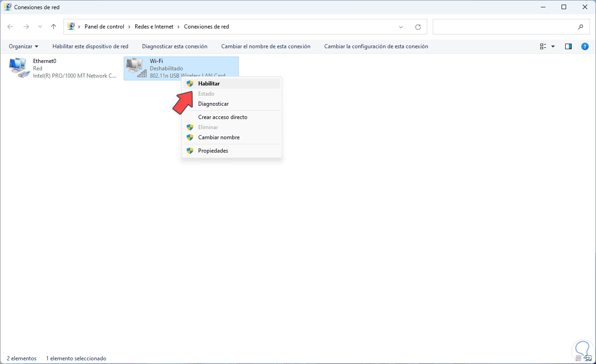
Task: Click the breadcrumb chevron after Redes e Internet
Action: tap(179, 27)
